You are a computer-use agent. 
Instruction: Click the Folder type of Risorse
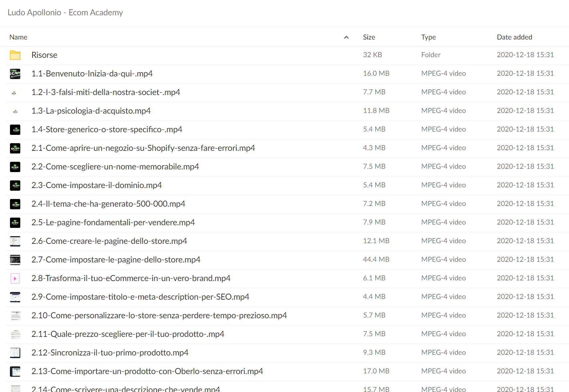(x=431, y=55)
